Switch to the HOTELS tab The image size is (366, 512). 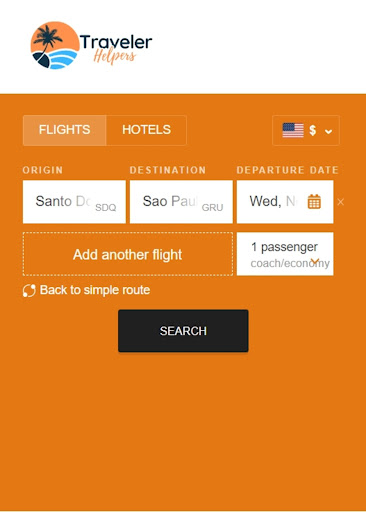(x=146, y=130)
